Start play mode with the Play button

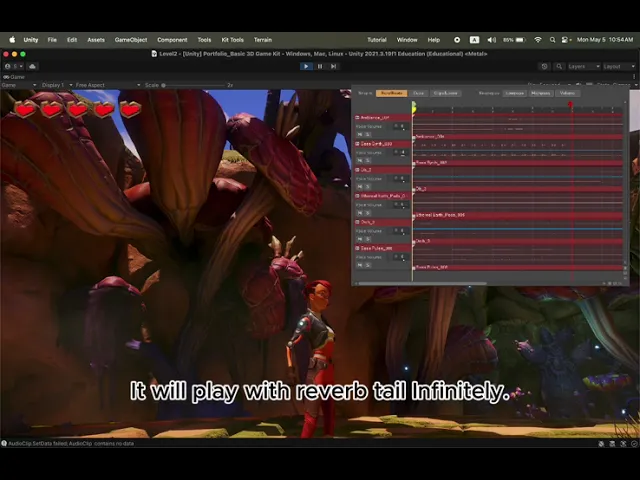coord(306,66)
